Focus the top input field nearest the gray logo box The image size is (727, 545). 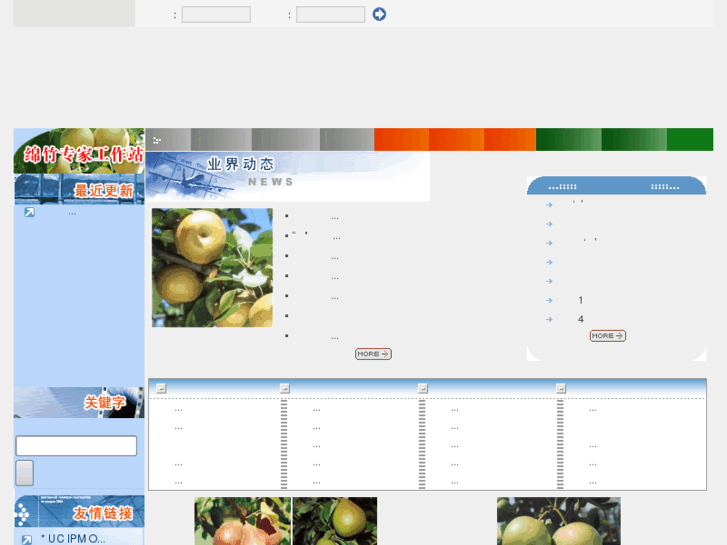(216, 14)
